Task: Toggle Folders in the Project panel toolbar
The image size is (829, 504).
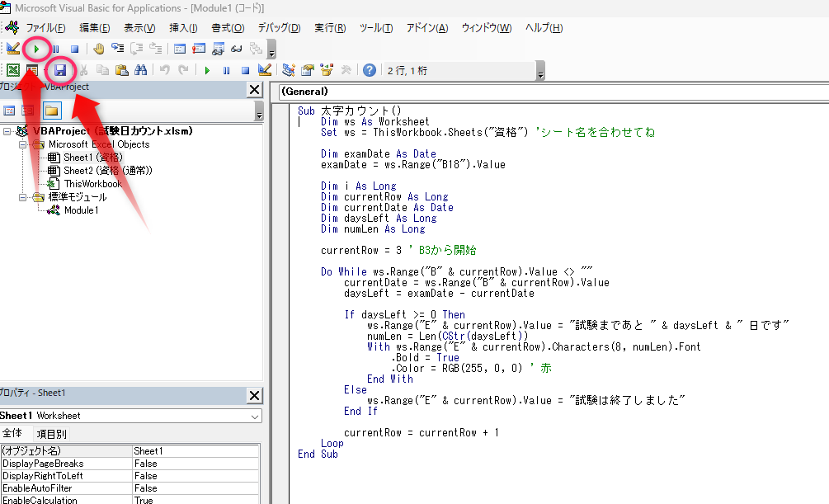Action: coord(52,111)
